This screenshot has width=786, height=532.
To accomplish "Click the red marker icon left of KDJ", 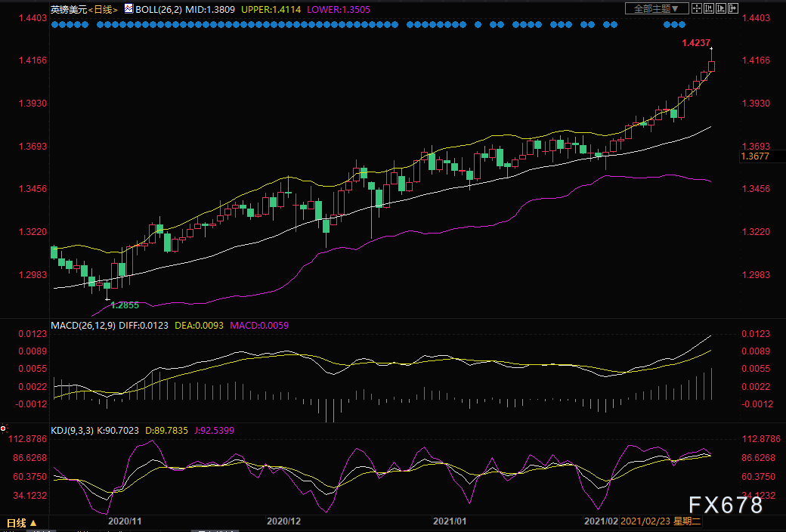I will click(x=4, y=428).
